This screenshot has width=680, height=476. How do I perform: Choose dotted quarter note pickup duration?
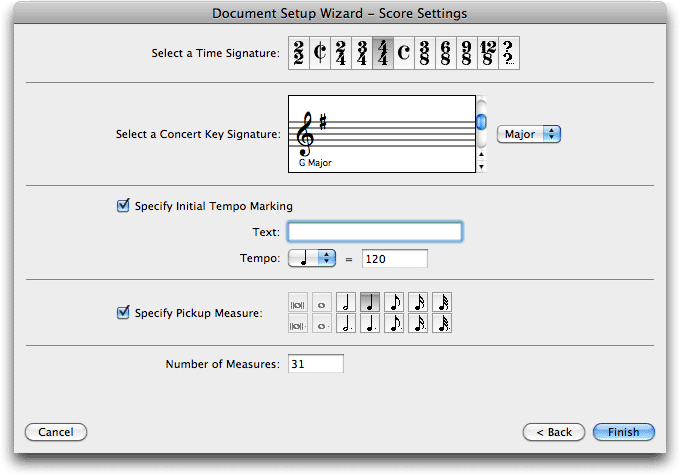pyautogui.click(x=370, y=323)
